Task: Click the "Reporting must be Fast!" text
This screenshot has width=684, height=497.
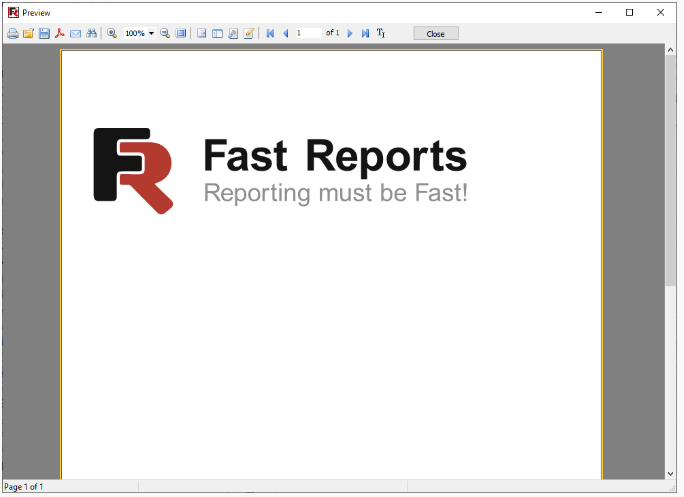Action: click(x=336, y=193)
